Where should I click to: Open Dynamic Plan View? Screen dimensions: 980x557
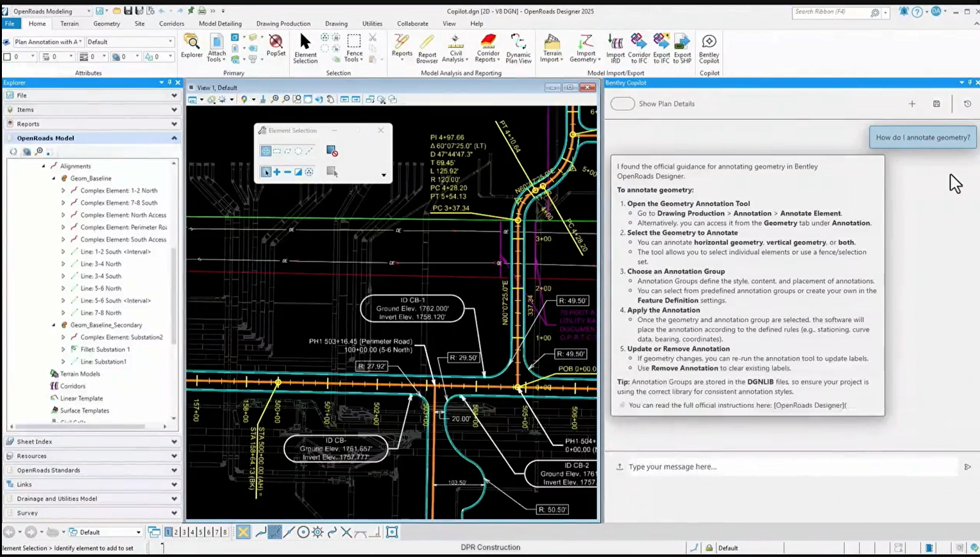(x=518, y=48)
